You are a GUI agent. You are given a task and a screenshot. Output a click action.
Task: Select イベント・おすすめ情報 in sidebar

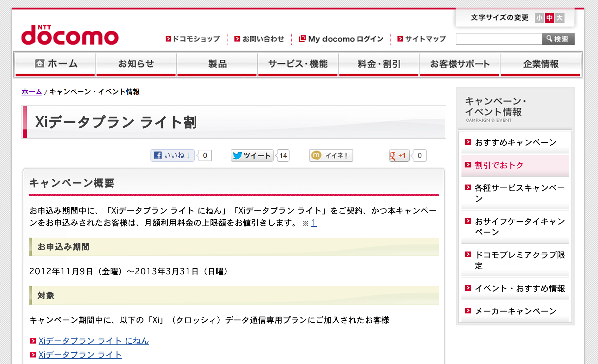[x=515, y=288]
